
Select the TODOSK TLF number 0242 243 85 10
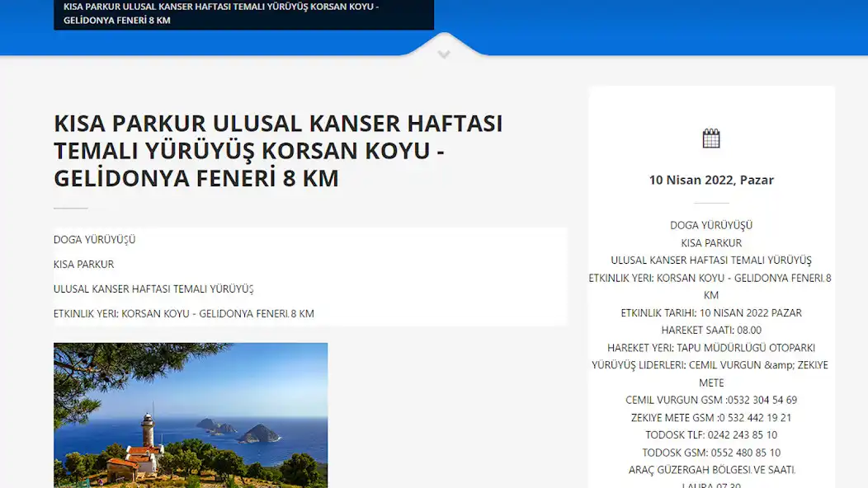711,434
